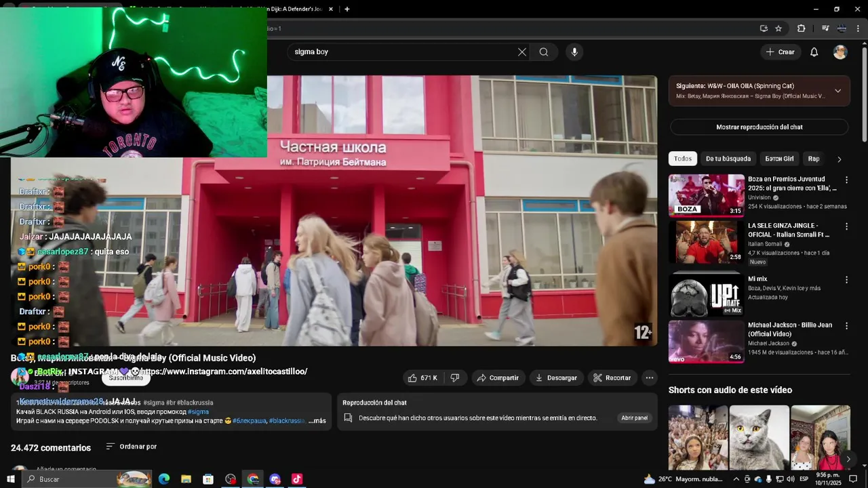Open the weather widget 26°C
Viewport: 868px width, 488px height.
[x=683, y=479]
